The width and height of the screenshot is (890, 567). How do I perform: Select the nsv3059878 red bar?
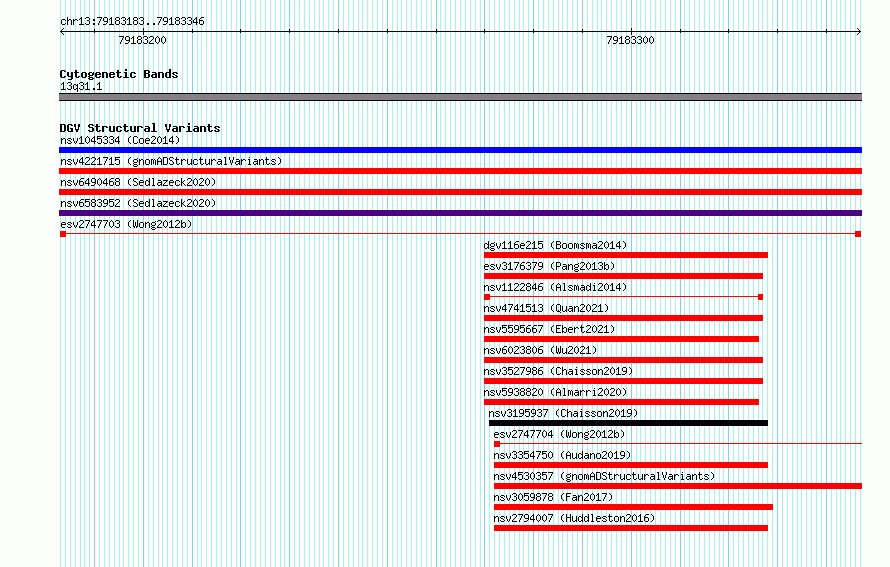(x=633, y=507)
